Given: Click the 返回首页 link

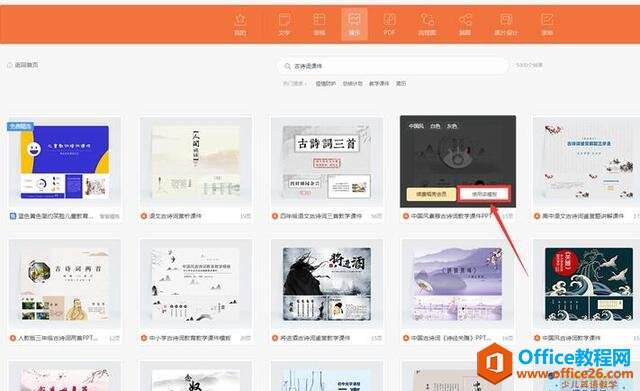Looking at the screenshot, I should coord(23,65).
